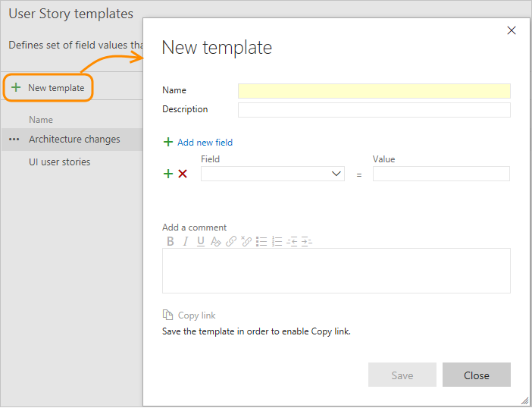The image size is (532, 408).
Task: Toggle italic formatting in comment toolbar
Action: (185, 241)
